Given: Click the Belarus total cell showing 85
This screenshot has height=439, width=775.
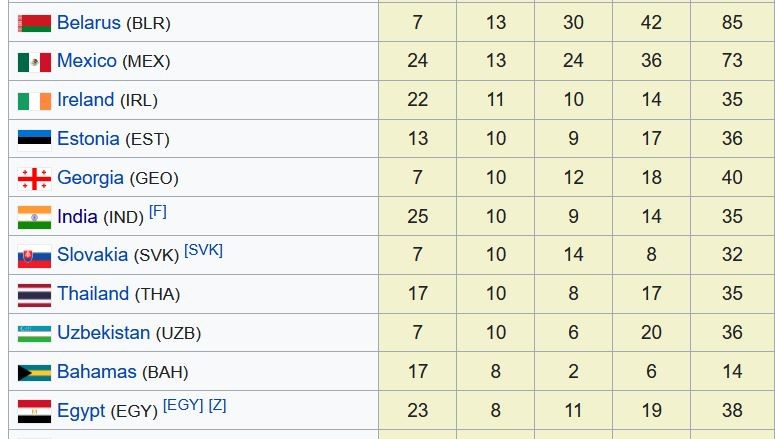Looking at the screenshot, I should [x=732, y=22].
